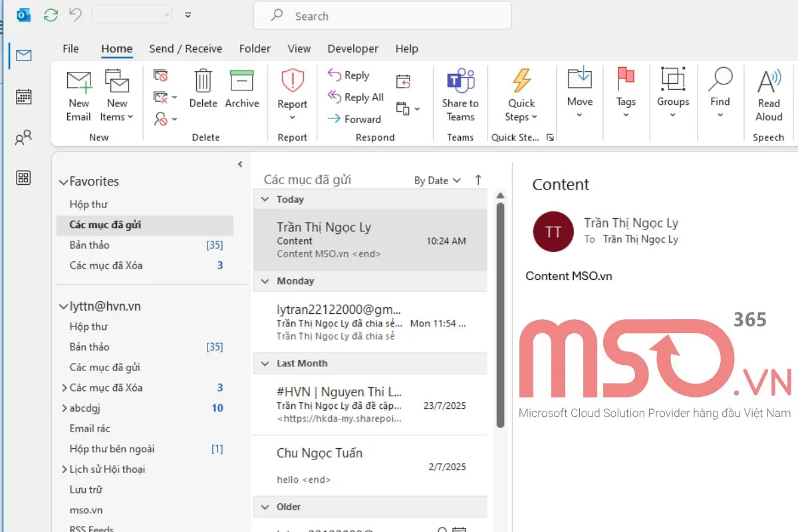Switch to the Developer ribbon tab

[x=352, y=48]
